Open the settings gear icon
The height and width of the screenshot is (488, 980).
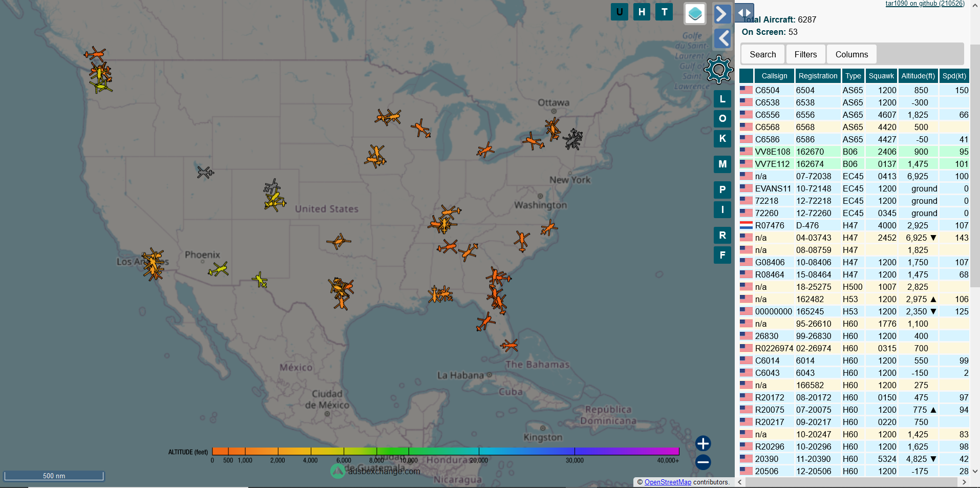718,70
